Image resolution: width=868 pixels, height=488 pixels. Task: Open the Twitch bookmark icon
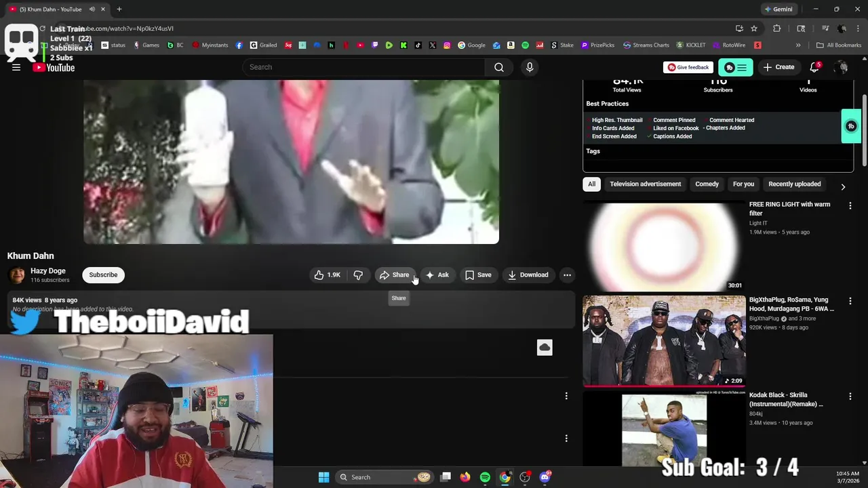tap(375, 45)
